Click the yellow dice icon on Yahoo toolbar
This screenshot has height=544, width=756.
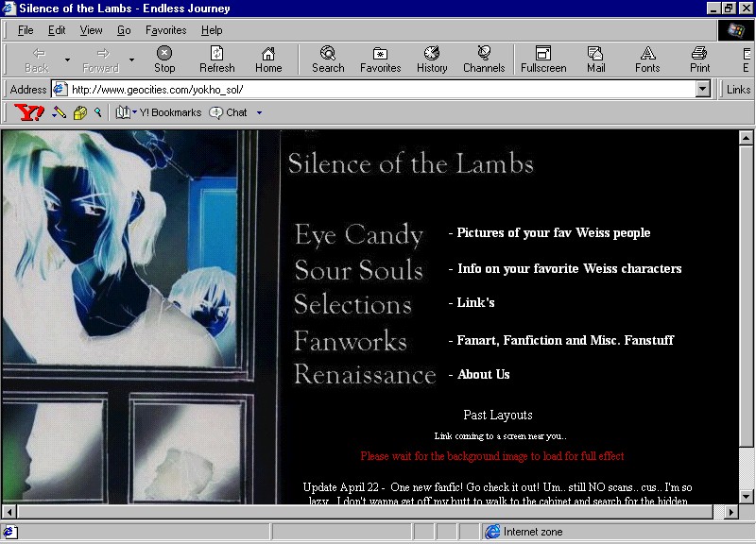pos(80,112)
